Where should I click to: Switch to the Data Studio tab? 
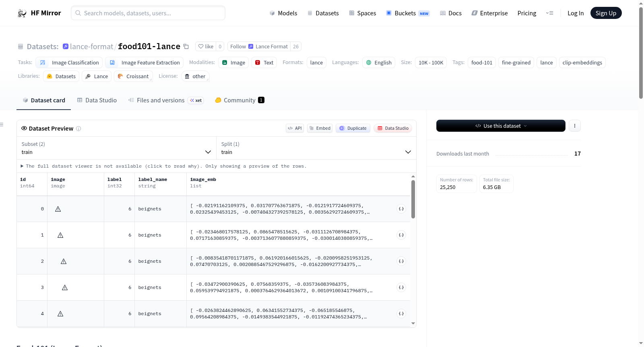(97, 100)
